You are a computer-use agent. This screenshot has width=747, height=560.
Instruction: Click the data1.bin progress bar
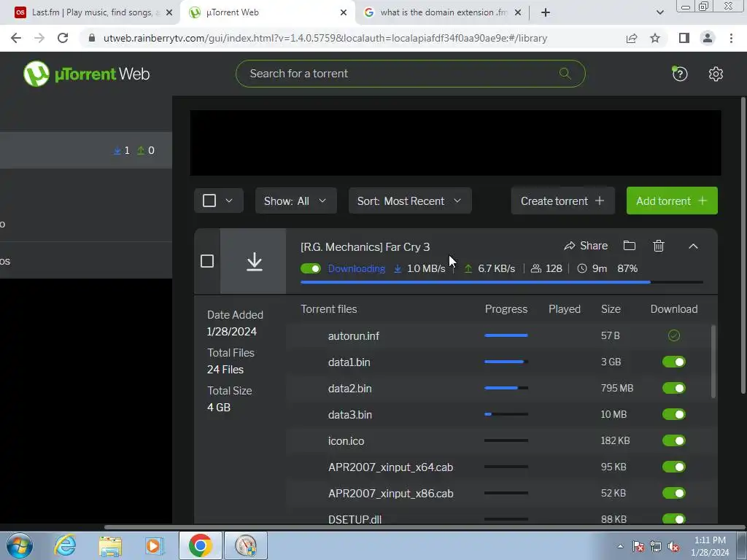(506, 362)
